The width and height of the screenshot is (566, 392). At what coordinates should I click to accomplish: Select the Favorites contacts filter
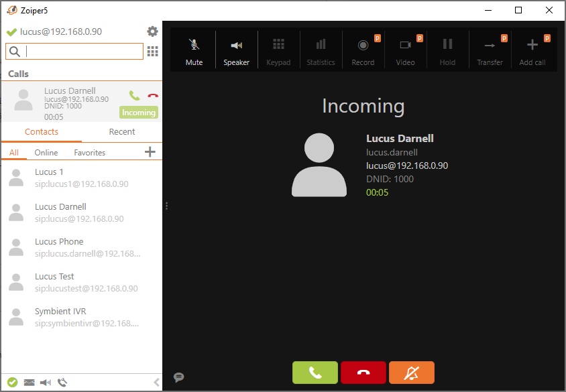click(x=89, y=152)
